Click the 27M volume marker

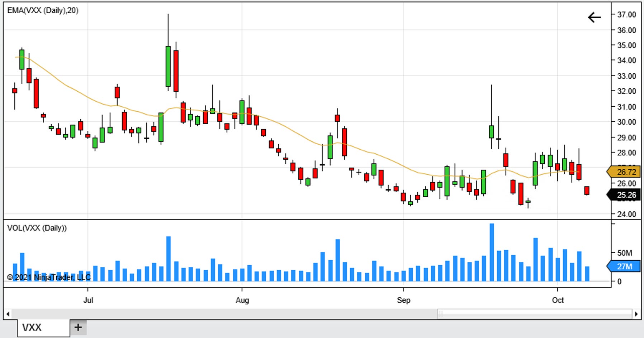click(x=624, y=266)
